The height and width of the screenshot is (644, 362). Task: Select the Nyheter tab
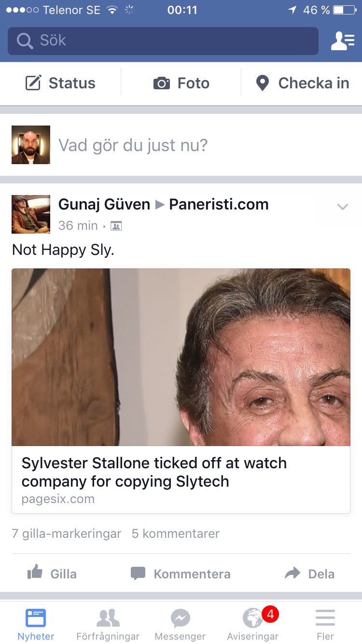click(36, 625)
